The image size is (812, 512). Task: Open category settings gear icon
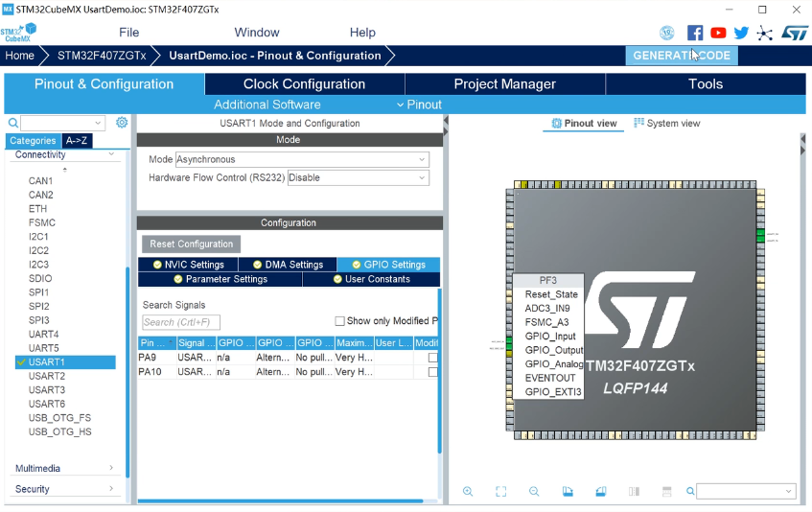(122, 122)
